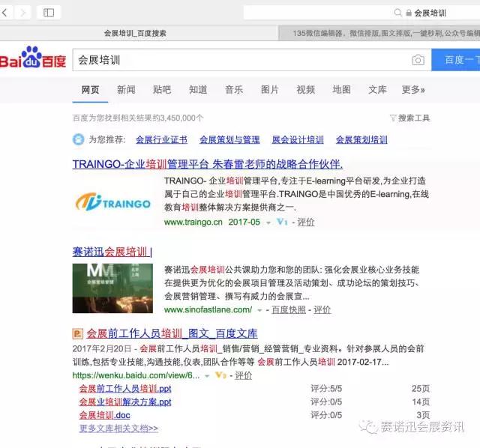
Task: Open 百度快照 link for sinofastlane
Action: coord(289,309)
